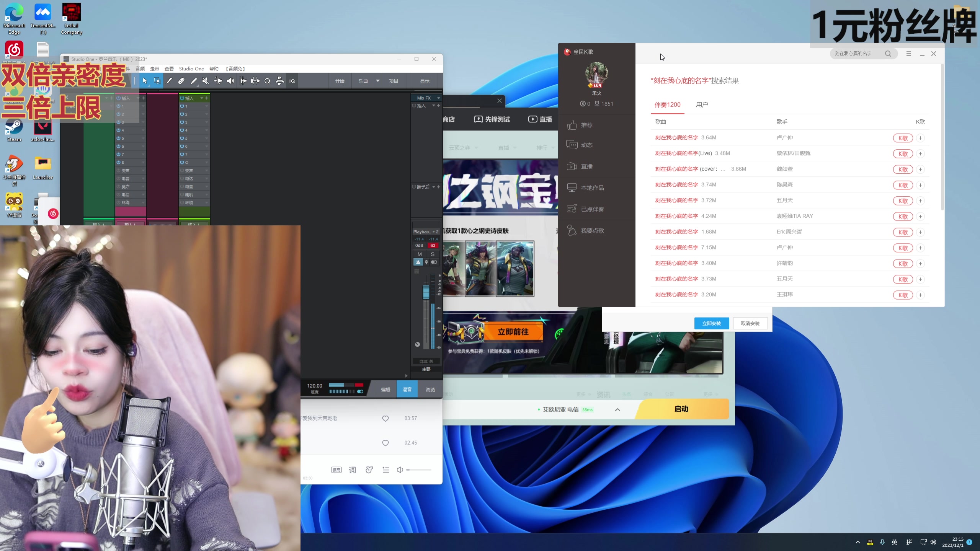Open 推荐 thumbs-up sidebar item

[x=586, y=125]
